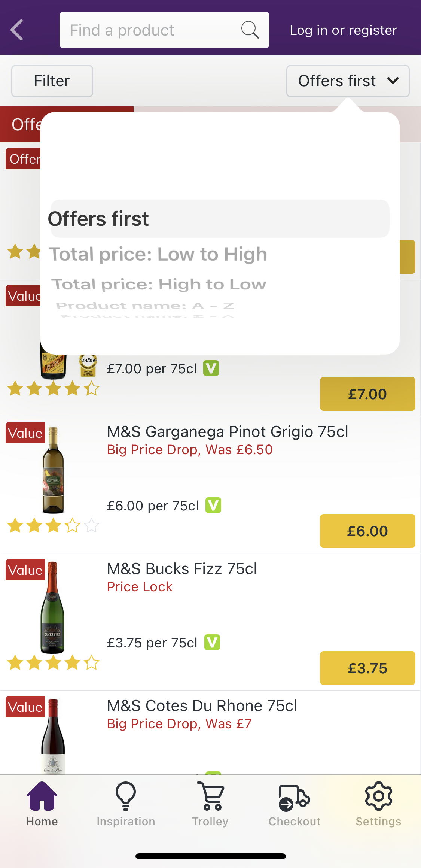Screen dimensions: 421x868
Task: Select Total price: Low to High
Action: 158,254
